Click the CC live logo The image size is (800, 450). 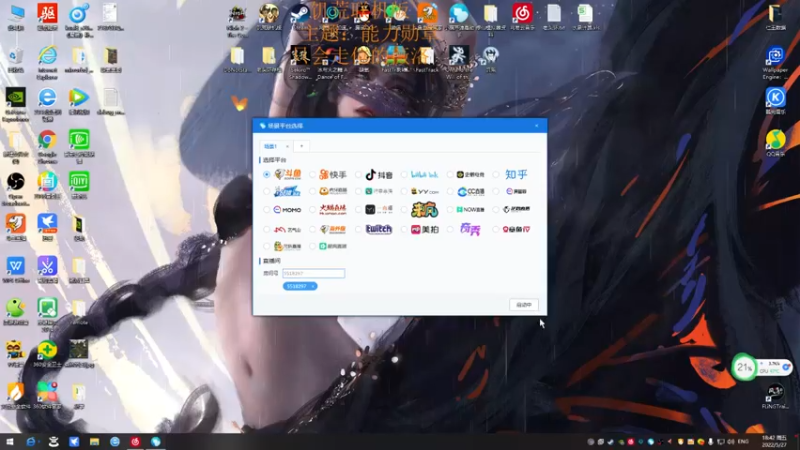tap(471, 192)
